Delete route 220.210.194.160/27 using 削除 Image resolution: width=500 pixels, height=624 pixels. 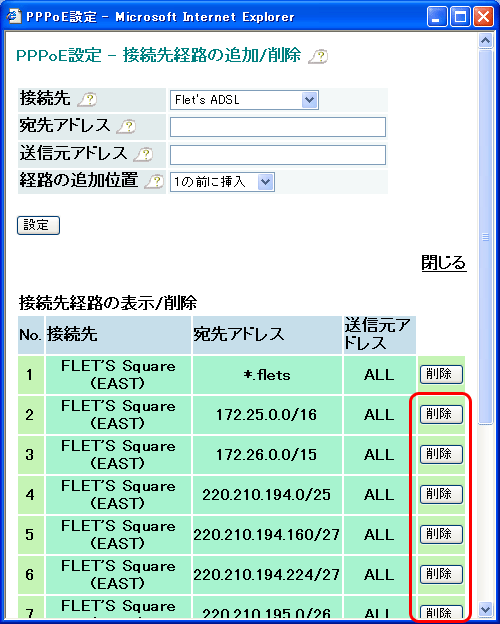coord(441,534)
